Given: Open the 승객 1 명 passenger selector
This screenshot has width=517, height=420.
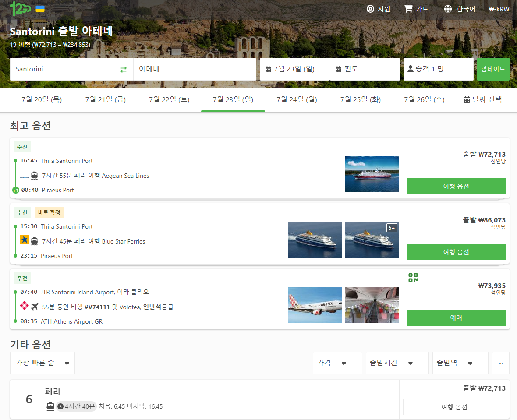Looking at the screenshot, I should coord(438,69).
